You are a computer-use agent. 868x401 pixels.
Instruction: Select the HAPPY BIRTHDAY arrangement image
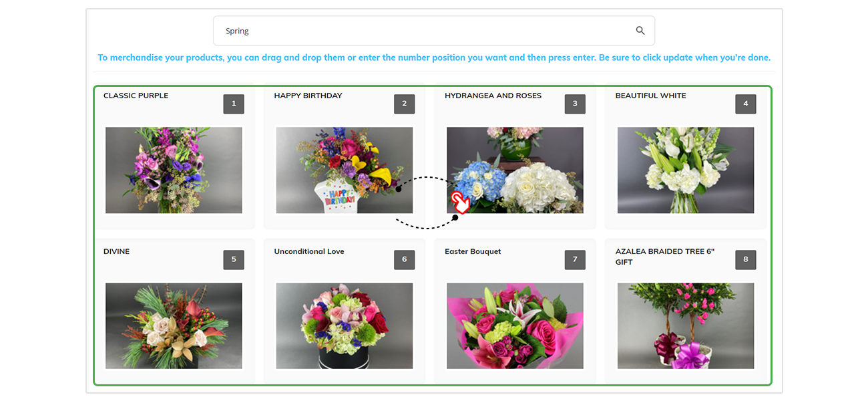[344, 170]
